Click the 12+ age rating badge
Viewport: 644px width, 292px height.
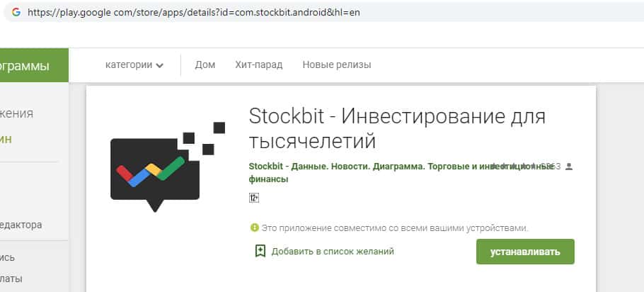pyautogui.click(x=254, y=198)
